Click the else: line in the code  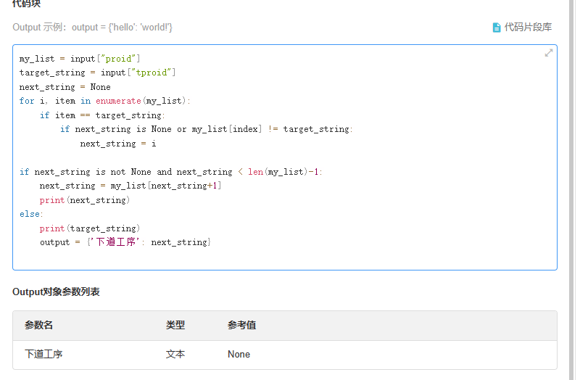click(31, 214)
